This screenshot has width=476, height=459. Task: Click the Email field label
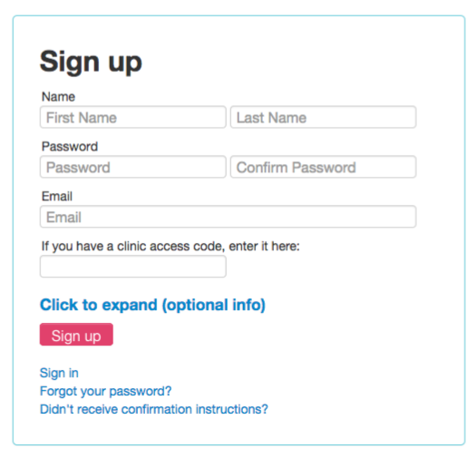pyautogui.click(x=57, y=196)
